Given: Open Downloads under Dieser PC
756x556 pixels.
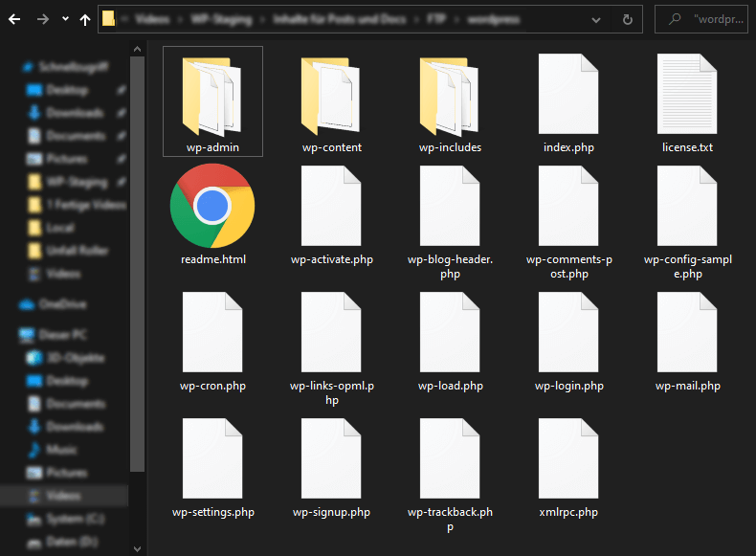Looking at the screenshot, I should coord(66,427).
